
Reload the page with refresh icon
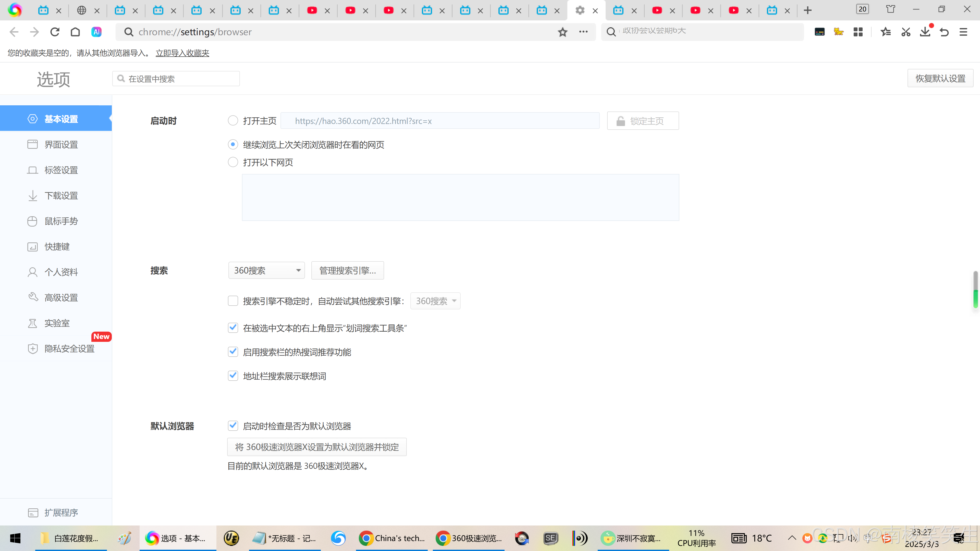click(x=55, y=32)
